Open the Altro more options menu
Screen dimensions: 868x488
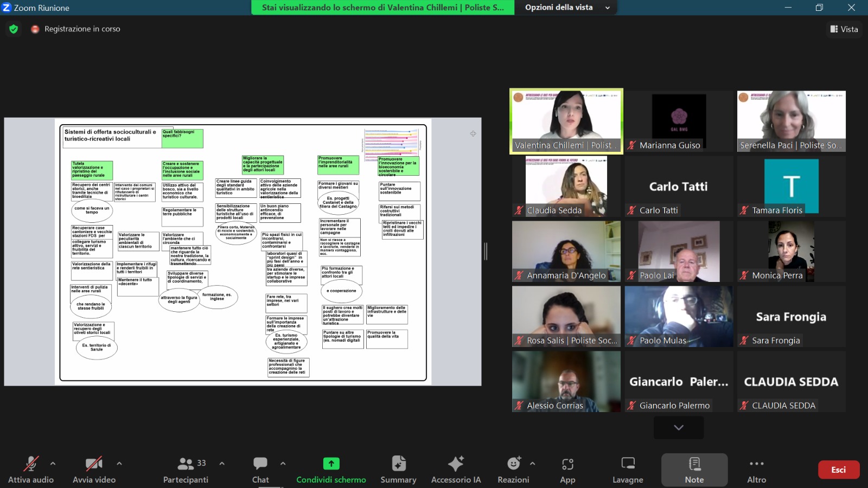756,469
